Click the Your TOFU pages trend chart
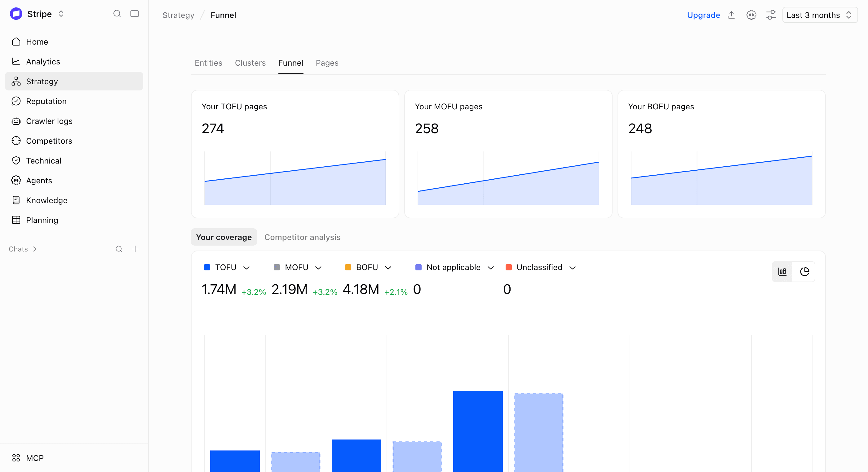Viewport: 868px width, 472px height. (x=295, y=178)
